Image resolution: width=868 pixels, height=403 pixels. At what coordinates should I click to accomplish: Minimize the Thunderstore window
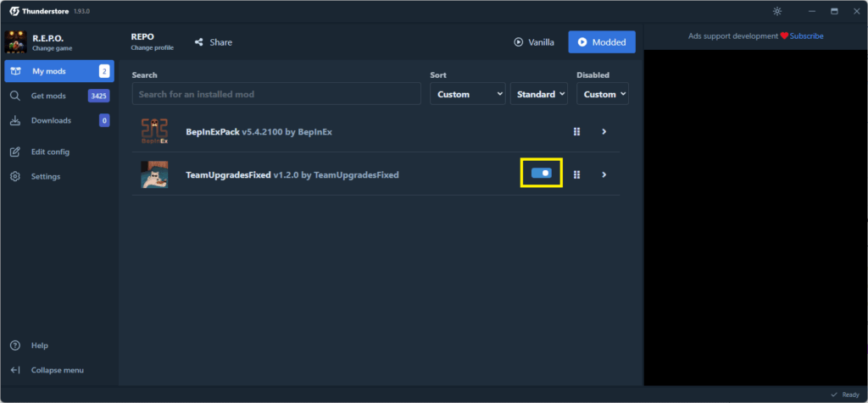tap(812, 11)
